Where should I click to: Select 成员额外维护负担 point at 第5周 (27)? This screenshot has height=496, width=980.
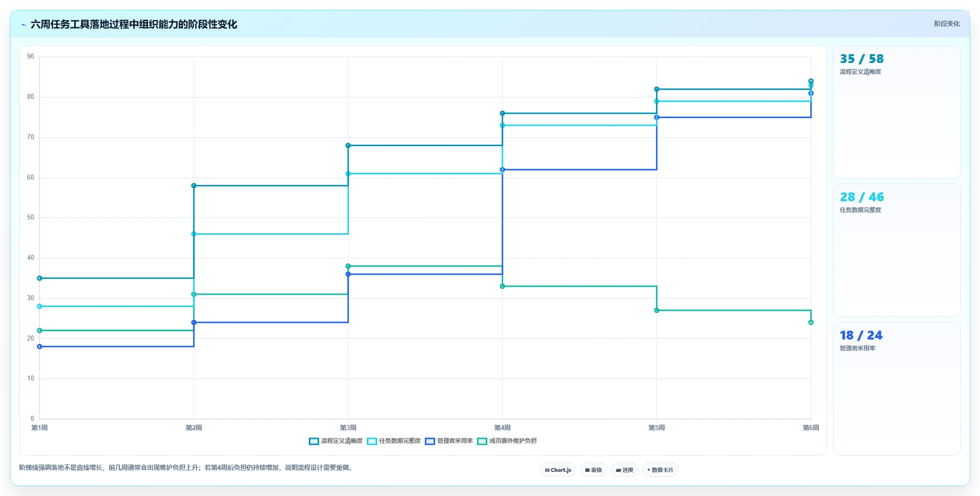[x=656, y=310]
